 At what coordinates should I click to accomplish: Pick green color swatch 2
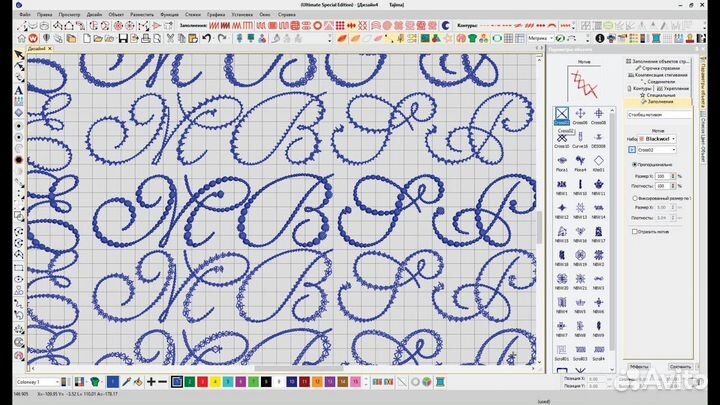[190, 382]
